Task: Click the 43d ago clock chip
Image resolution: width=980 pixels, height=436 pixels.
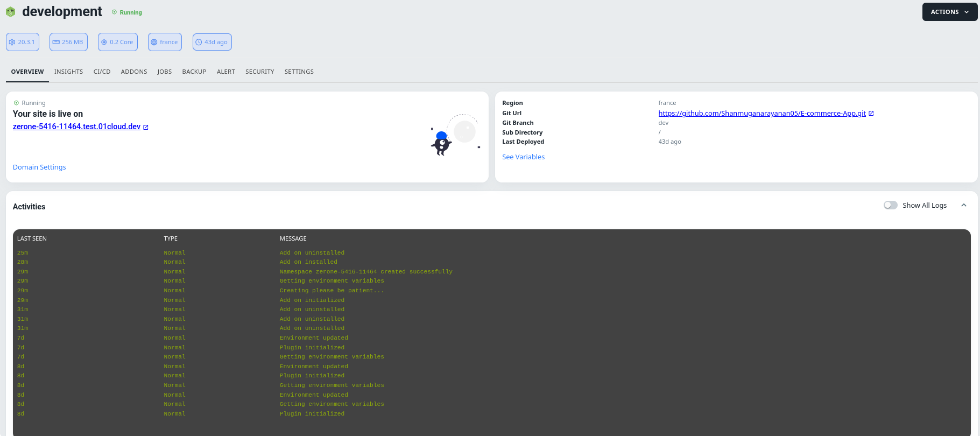Action: 212,42
